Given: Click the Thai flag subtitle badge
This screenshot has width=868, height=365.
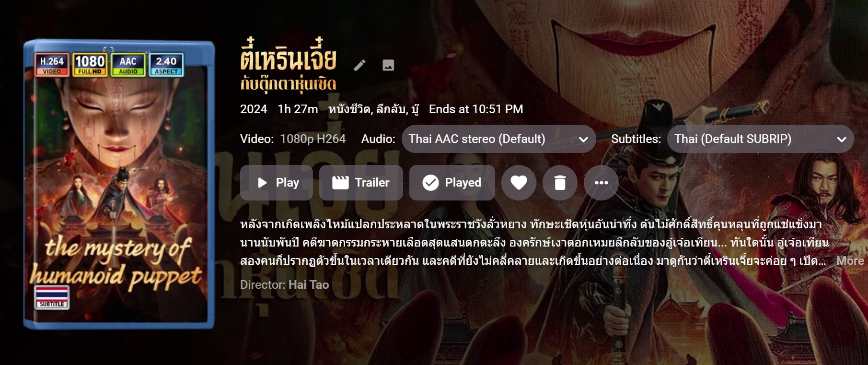Looking at the screenshot, I should pos(52,297).
